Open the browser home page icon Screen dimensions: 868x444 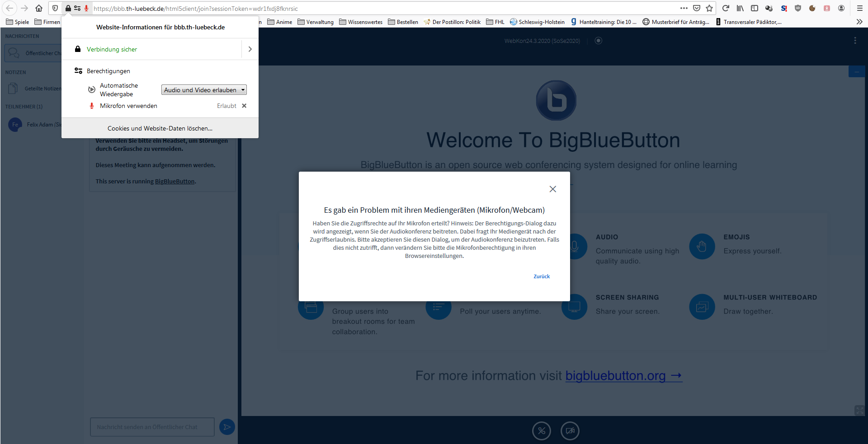pyautogui.click(x=39, y=8)
